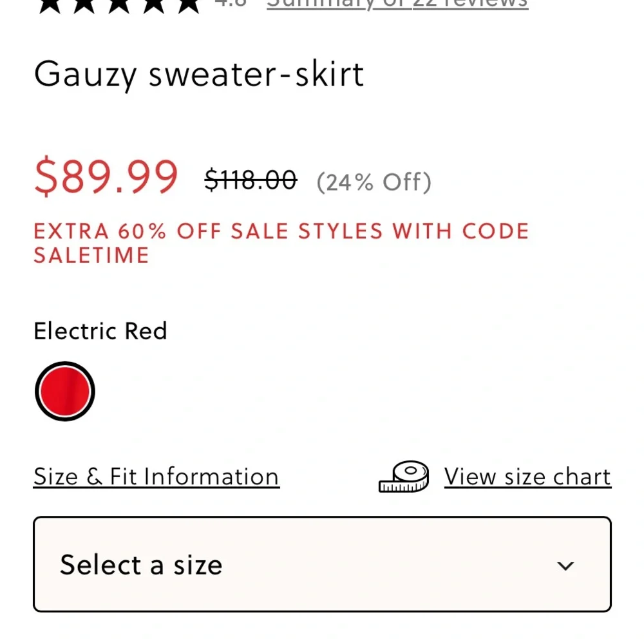Click the SALETIME promo code text
The width and height of the screenshot is (644, 644).
click(x=91, y=256)
